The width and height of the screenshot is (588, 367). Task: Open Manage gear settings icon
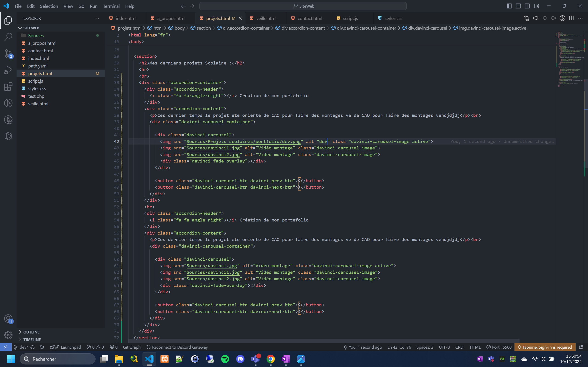pos(8,335)
